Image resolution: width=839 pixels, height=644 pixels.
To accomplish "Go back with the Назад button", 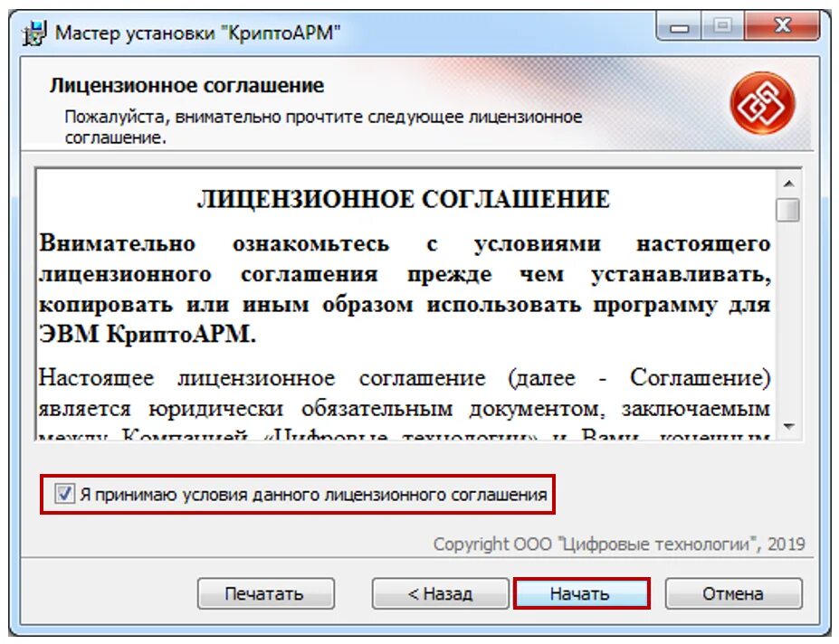I will (440, 593).
